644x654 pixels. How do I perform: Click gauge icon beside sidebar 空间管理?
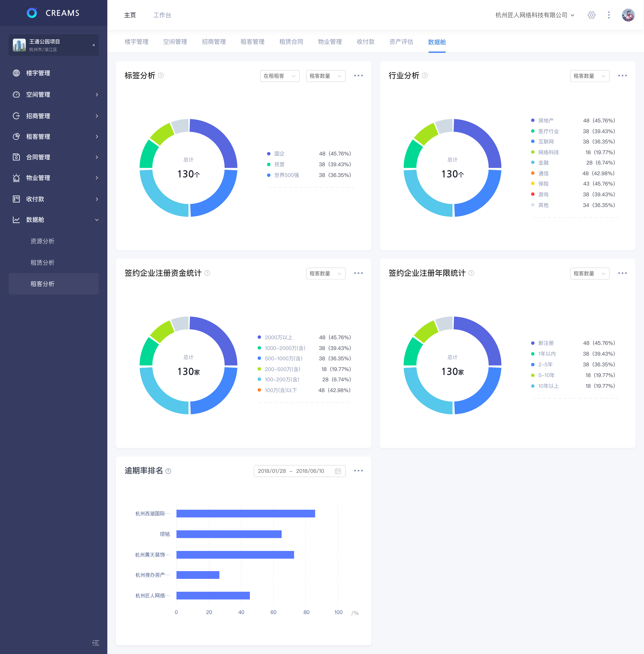[16, 95]
